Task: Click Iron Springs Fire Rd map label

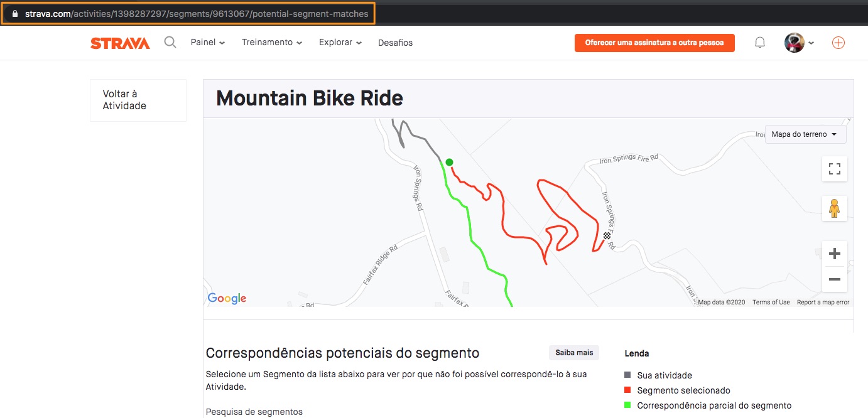Action: [x=629, y=159]
